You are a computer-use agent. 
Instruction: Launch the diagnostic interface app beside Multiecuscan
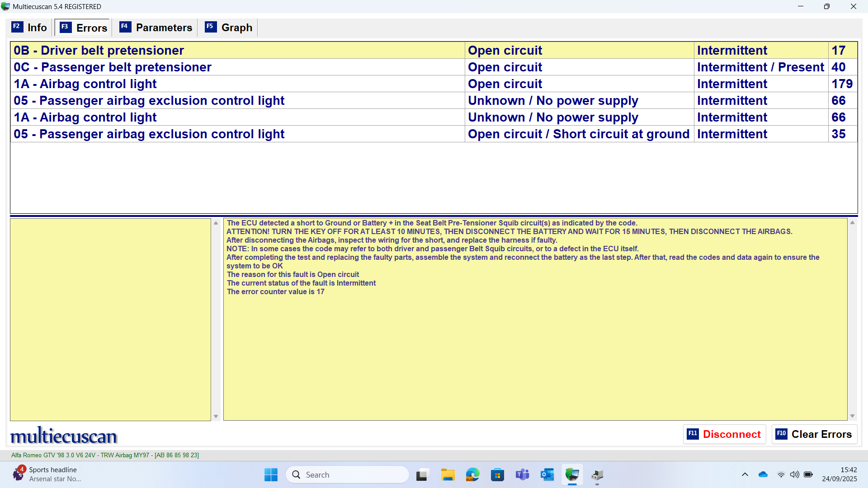(x=597, y=474)
